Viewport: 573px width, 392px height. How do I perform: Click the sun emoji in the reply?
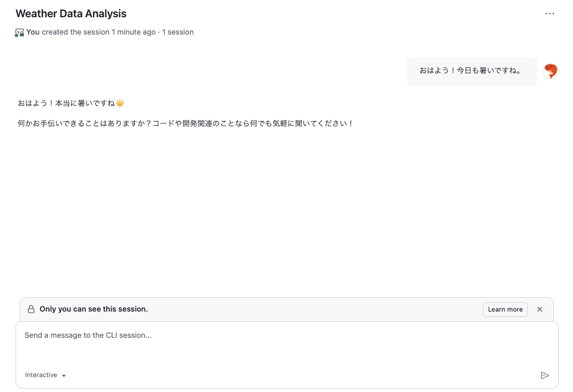pyautogui.click(x=120, y=104)
